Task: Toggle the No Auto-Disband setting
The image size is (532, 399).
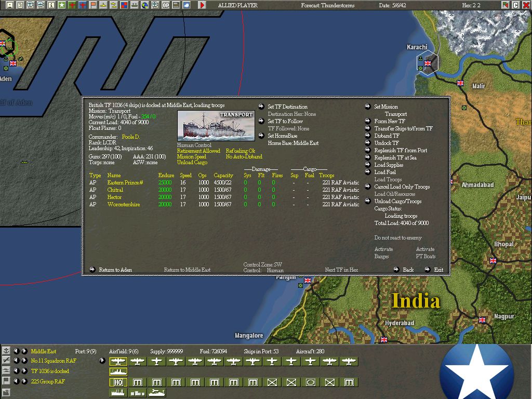Action: click(244, 157)
